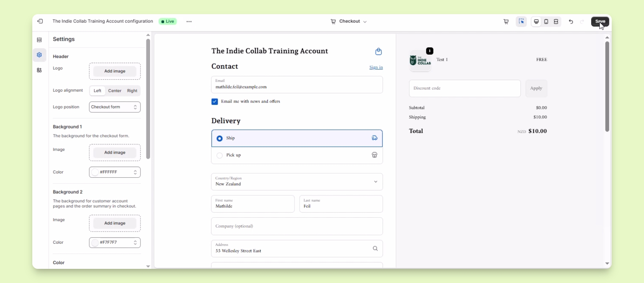This screenshot has width=644, height=283.
Task: Set logo alignment to Right
Action: click(x=132, y=91)
